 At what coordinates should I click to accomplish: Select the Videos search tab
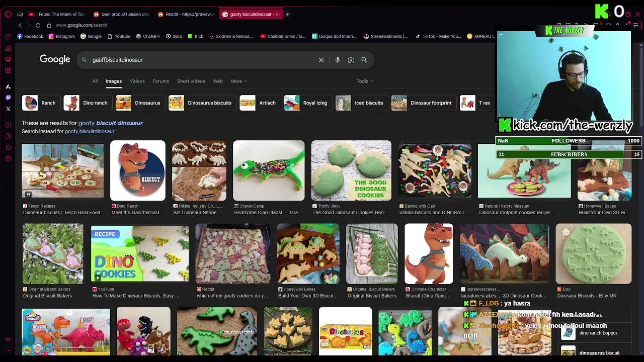point(137,81)
